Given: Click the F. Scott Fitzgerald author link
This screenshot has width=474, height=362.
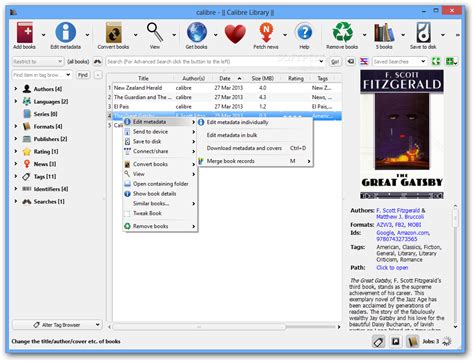Looking at the screenshot, I should coord(398,210).
